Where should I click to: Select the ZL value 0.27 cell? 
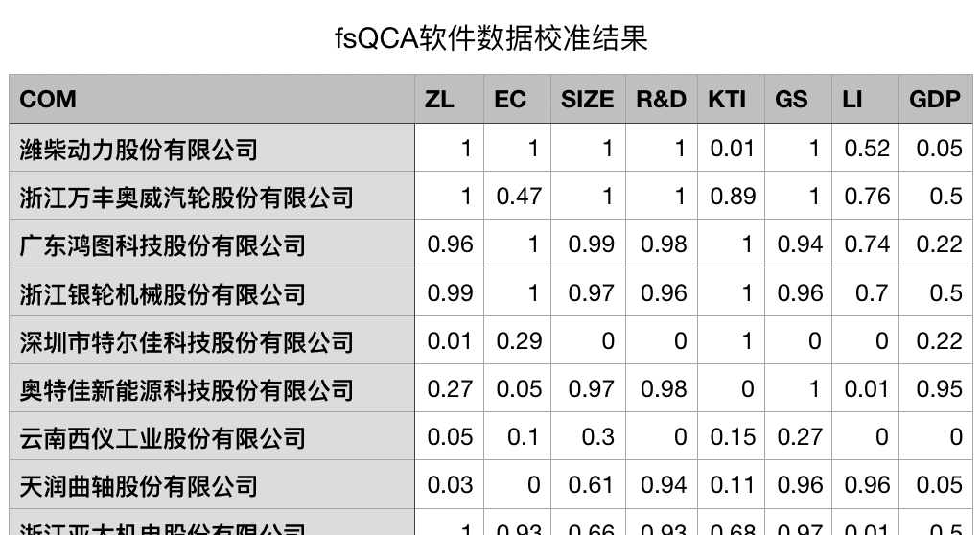(450, 388)
